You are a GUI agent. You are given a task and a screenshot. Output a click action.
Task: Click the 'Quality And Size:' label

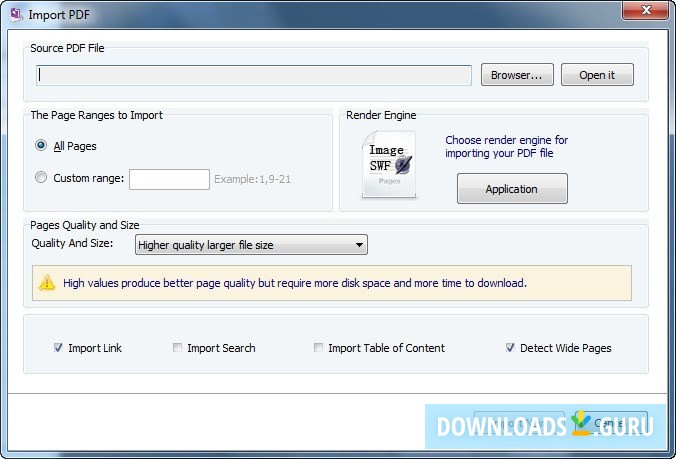click(72, 243)
